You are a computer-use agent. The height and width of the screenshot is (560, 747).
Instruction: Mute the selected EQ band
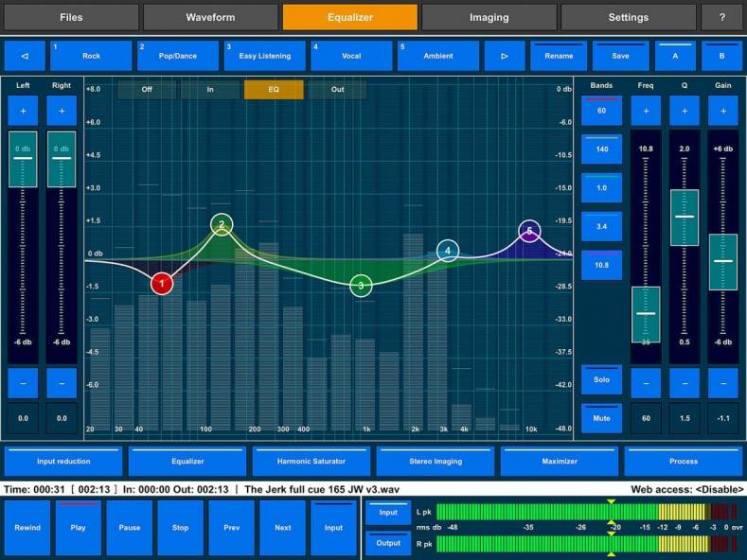click(x=601, y=418)
